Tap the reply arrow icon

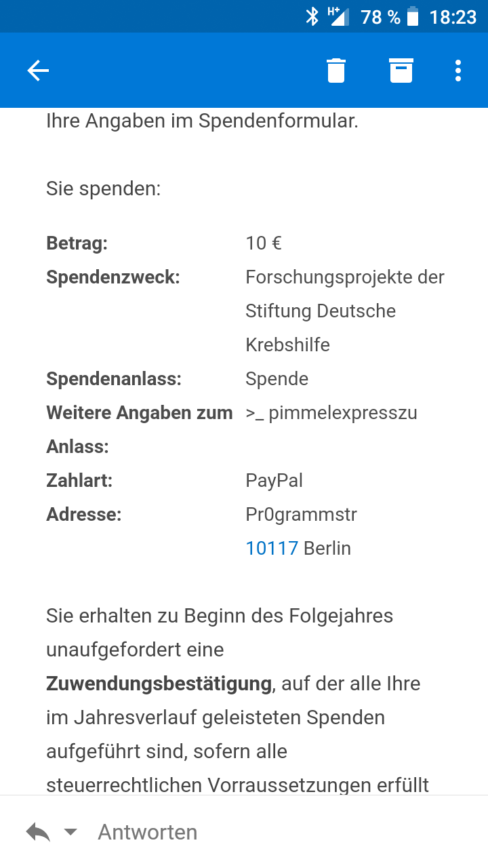pyautogui.click(x=38, y=832)
